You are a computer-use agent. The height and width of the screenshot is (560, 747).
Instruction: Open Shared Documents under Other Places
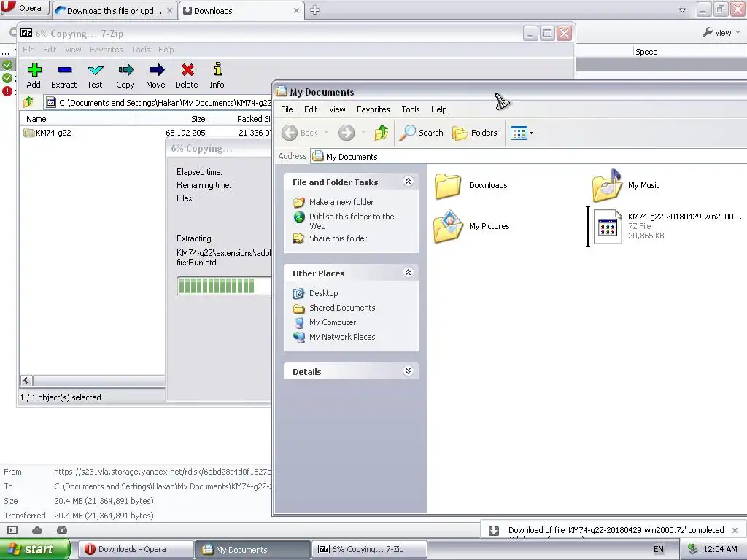click(x=342, y=308)
